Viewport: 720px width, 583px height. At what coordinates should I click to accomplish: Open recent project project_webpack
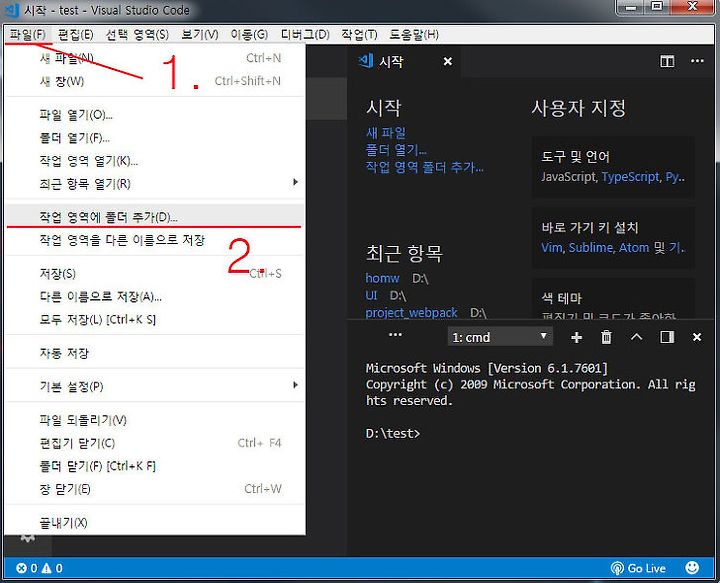click(411, 313)
